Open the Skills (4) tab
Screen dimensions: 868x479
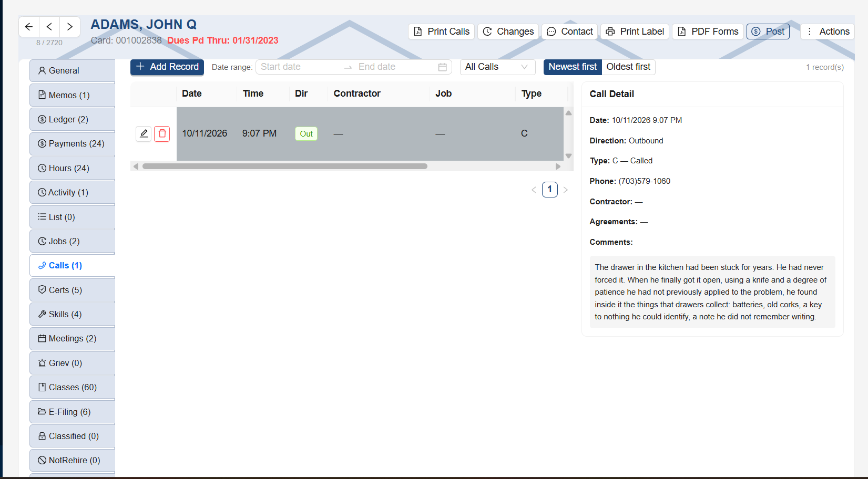pyautogui.click(x=72, y=314)
